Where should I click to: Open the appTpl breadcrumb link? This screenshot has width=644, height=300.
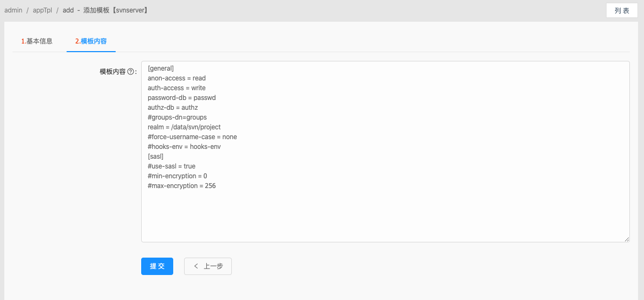[42, 10]
